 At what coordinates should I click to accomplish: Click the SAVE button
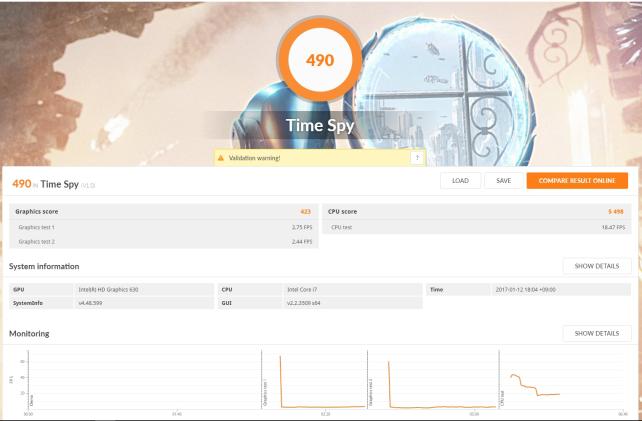point(503,181)
